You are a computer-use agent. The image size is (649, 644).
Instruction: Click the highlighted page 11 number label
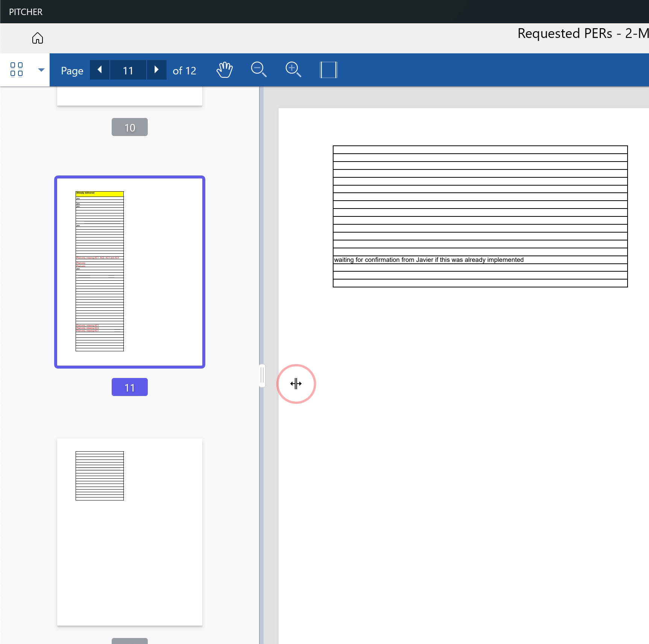click(129, 387)
